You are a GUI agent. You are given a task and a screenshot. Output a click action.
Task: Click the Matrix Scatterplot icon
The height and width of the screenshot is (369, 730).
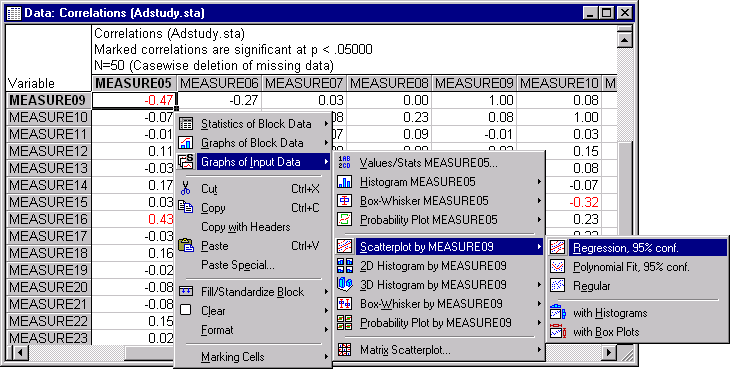[x=345, y=349]
